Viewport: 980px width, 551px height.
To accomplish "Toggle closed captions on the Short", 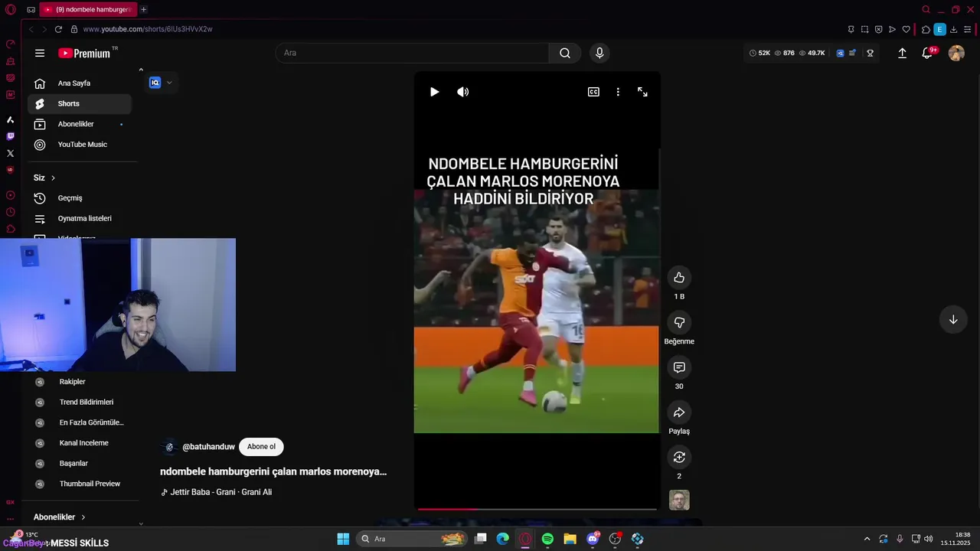I will click(593, 92).
